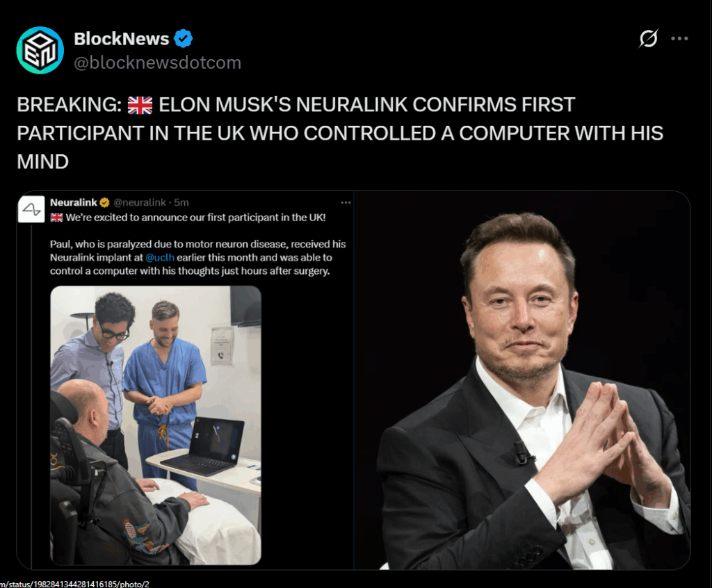Click the Neuralink logo avatar in screenshot
Viewport: 712px width, 588px height.
click(x=31, y=209)
